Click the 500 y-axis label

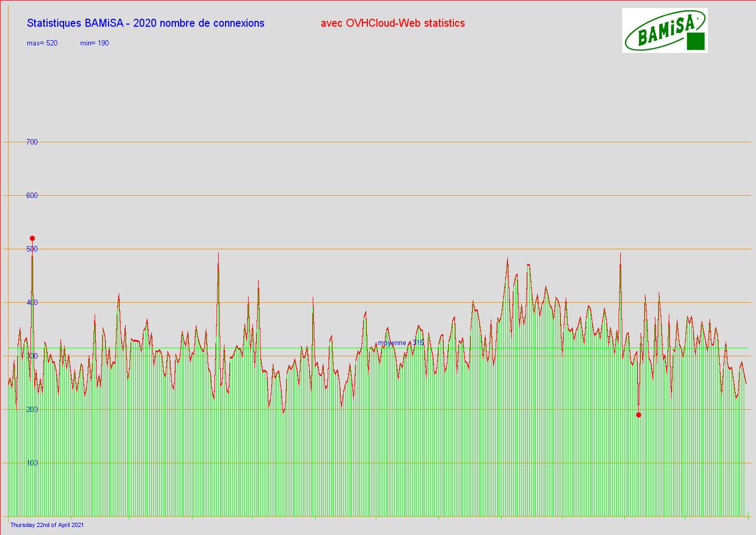click(x=32, y=249)
